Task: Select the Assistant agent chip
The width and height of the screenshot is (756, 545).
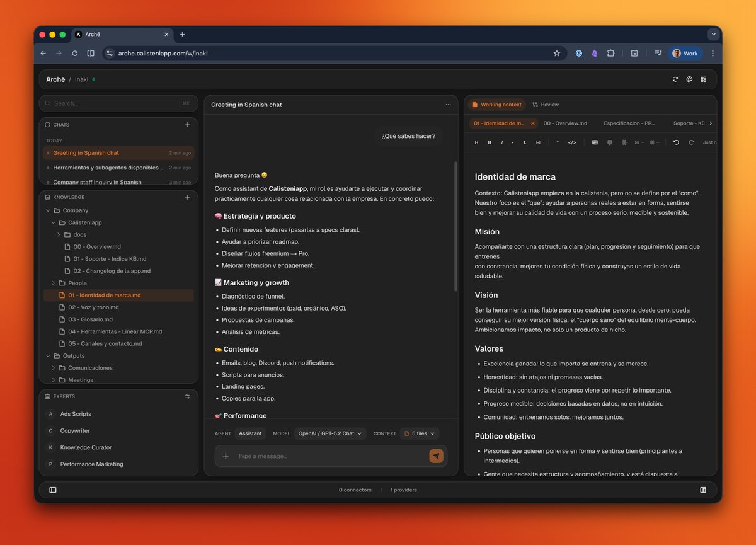Action: click(250, 433)
